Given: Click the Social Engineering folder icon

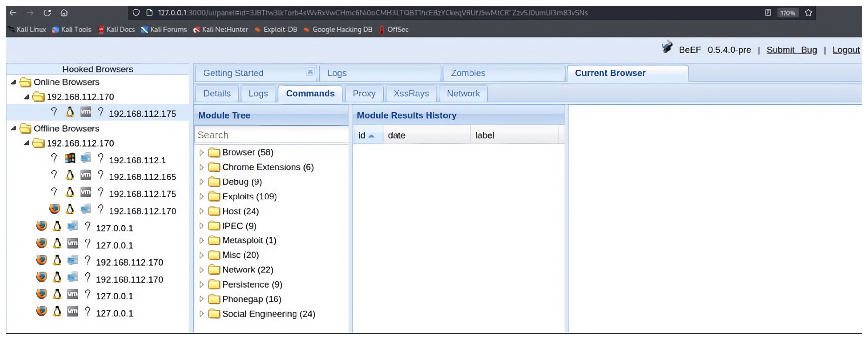Looking at the screenshot, I should (x=214, y=314).
